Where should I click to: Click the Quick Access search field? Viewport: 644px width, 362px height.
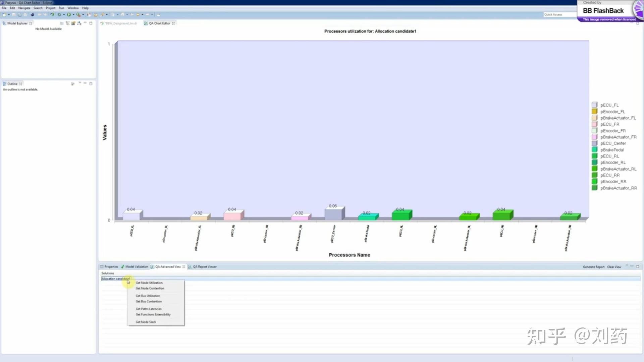(558, 15)
